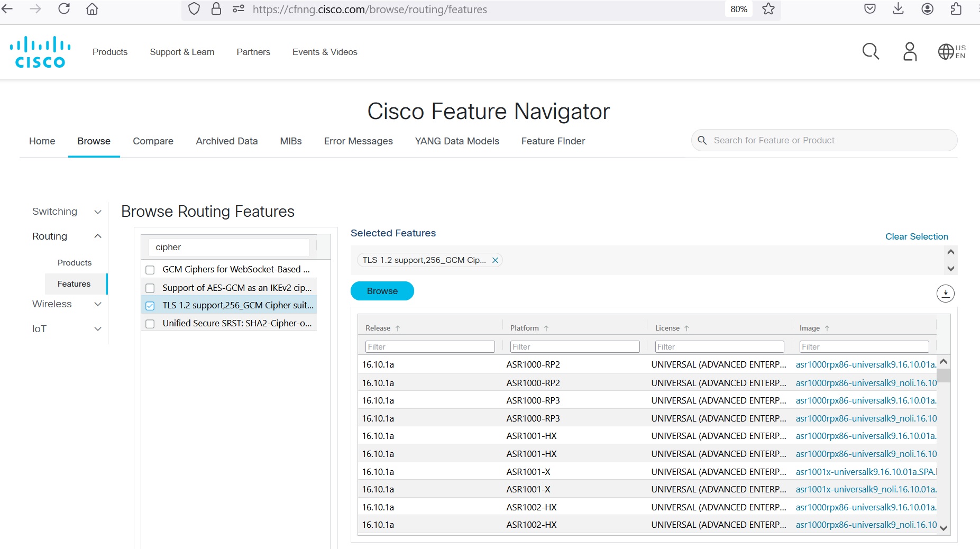
Task: Check Unified Secure SRST: SHA2-Cipher feature
Action: pyautogui.click(x=150, y=324)
